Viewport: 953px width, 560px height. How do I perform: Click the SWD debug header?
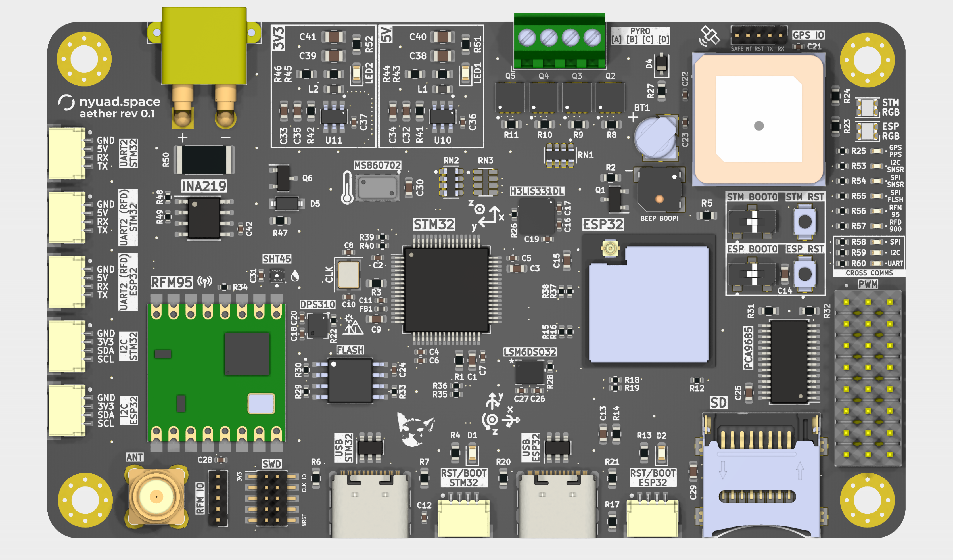[x=272, y=498]
